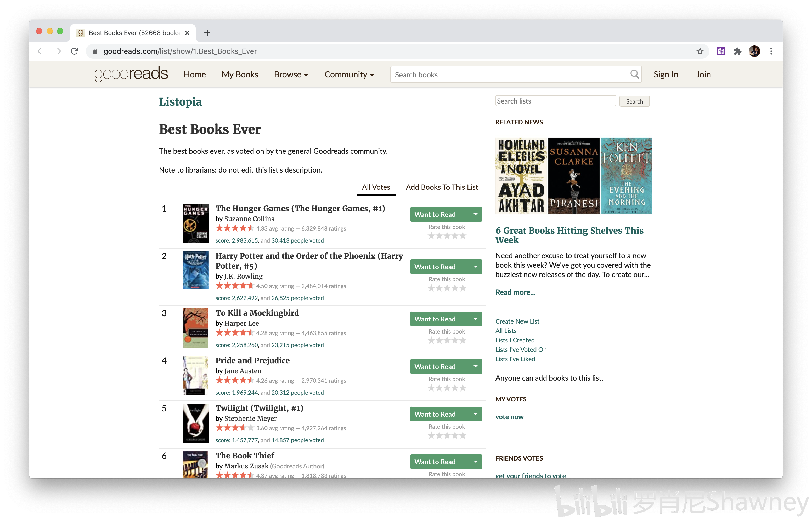Viewport: 812px width, 517px height.
Task: Follow the Read more... link
Action: click(x=515, y=292)
